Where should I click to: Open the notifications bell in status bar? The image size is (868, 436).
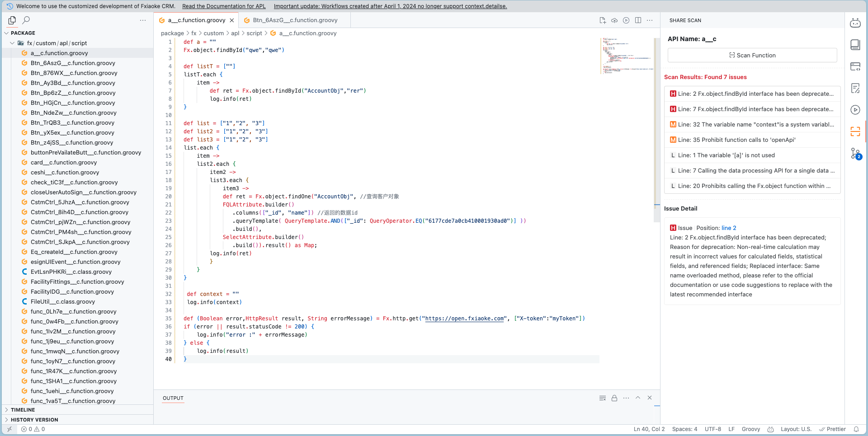[856, 429]
